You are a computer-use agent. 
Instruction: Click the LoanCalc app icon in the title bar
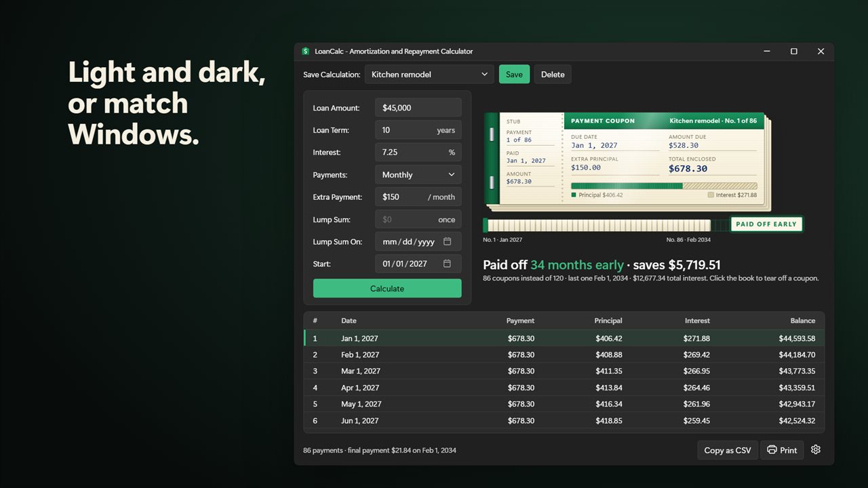coord(306,52)
